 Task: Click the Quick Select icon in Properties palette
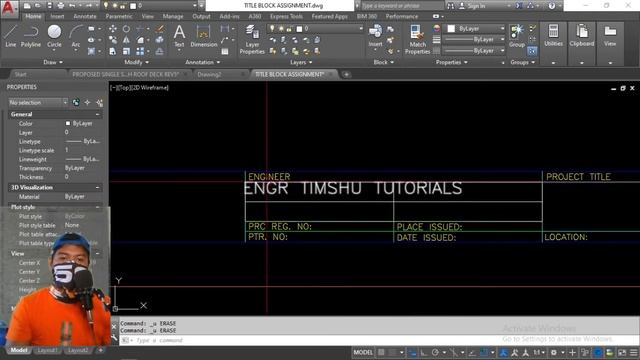coord(100,102)
